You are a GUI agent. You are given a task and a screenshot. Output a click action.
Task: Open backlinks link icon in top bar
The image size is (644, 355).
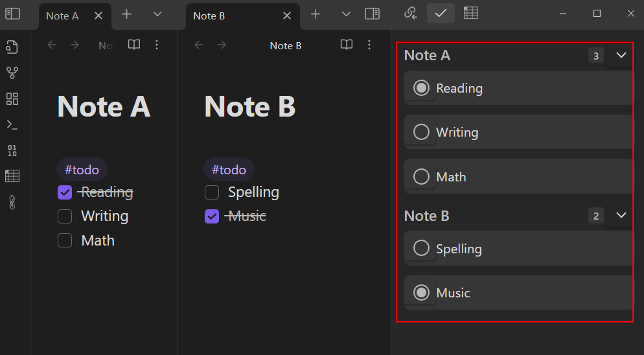point(410,13)
